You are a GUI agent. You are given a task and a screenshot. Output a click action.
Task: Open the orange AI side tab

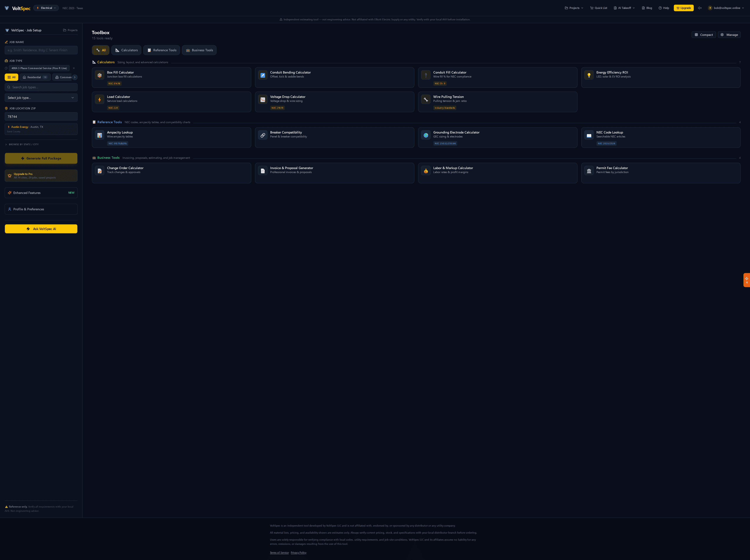pyautogui.click(x=747, y=280)
